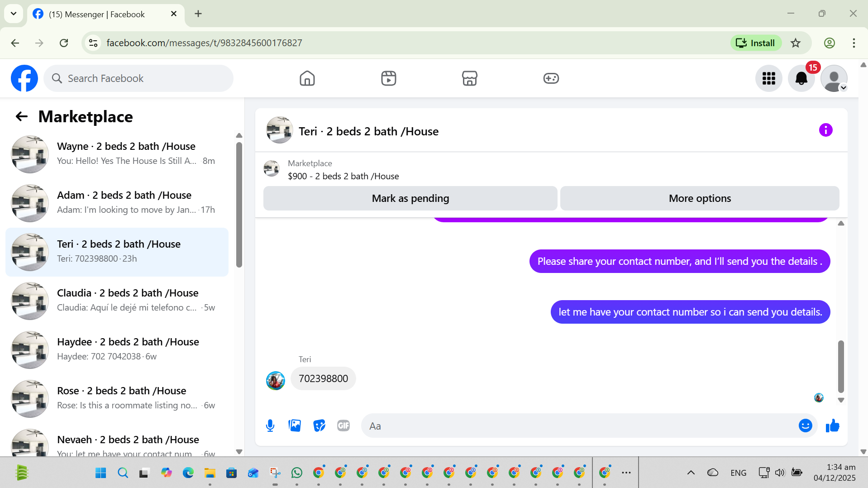This screenshot has height=488, width=868.
Task: Select Teri's conversation in list
Action: 117,252
